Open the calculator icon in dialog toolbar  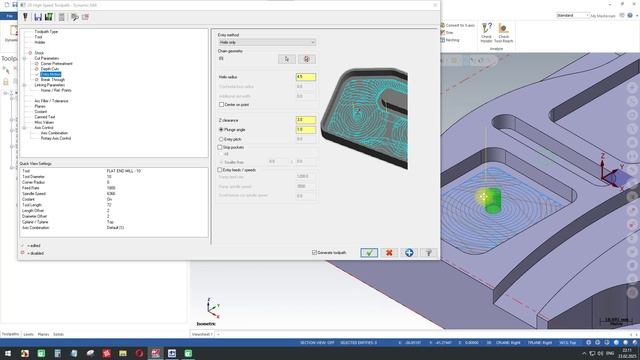coord(62,17)
